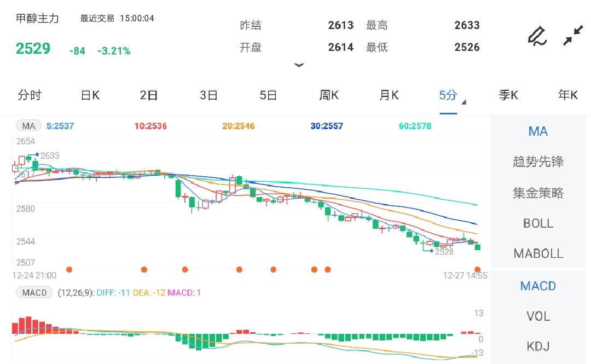Select the MA indicator in sidebar
Screen dimensions: 591x364
(x=538, y=131)
